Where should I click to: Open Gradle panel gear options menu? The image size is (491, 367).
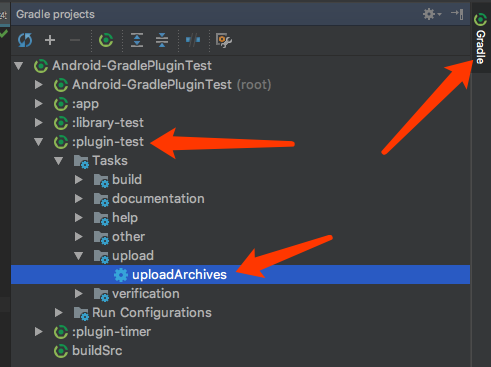(432, 14)
